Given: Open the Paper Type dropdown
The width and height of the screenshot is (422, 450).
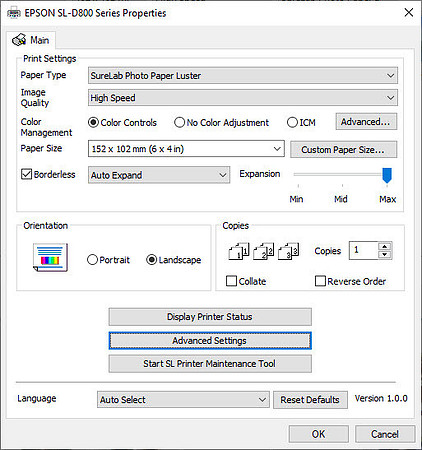Looking at the screenshot, I should tap(243, 76).
